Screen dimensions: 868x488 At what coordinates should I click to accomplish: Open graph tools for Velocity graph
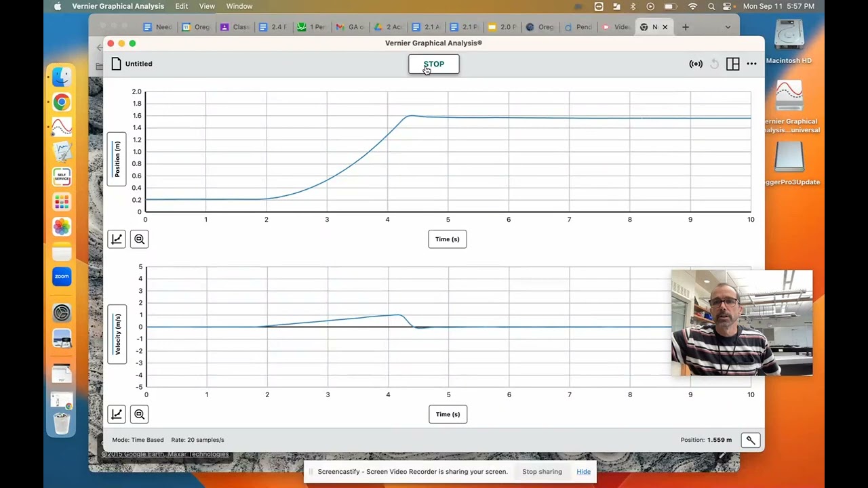click(x=117, y=414)
